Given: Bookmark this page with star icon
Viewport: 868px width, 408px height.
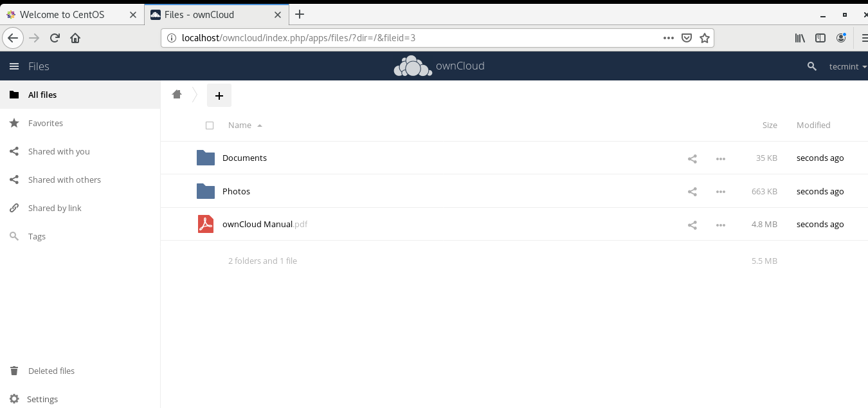Looking at the screenshot, I should coord(705,38).
